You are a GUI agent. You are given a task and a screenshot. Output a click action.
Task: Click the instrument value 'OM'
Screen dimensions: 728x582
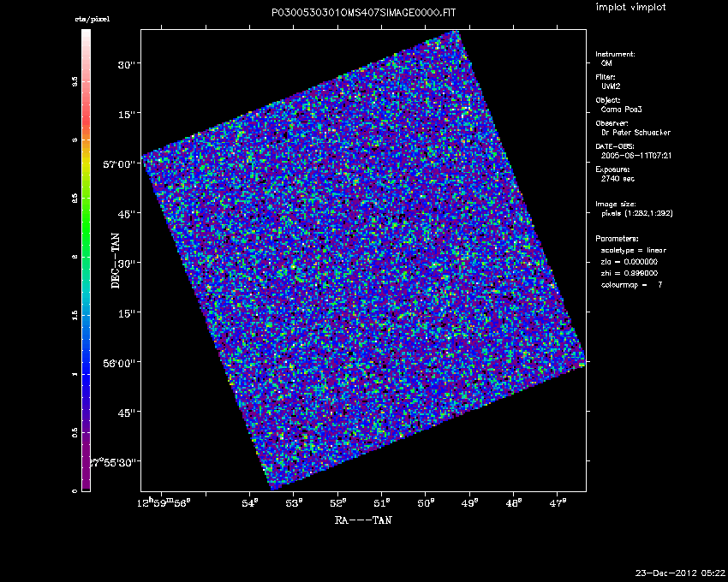(606, 63)
